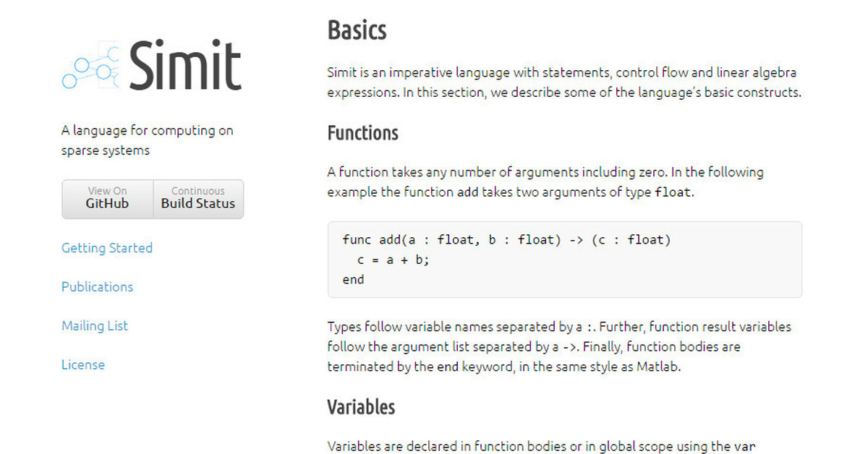Open the Continuous Build Status button
868x454 pixels.
point(198,199)
